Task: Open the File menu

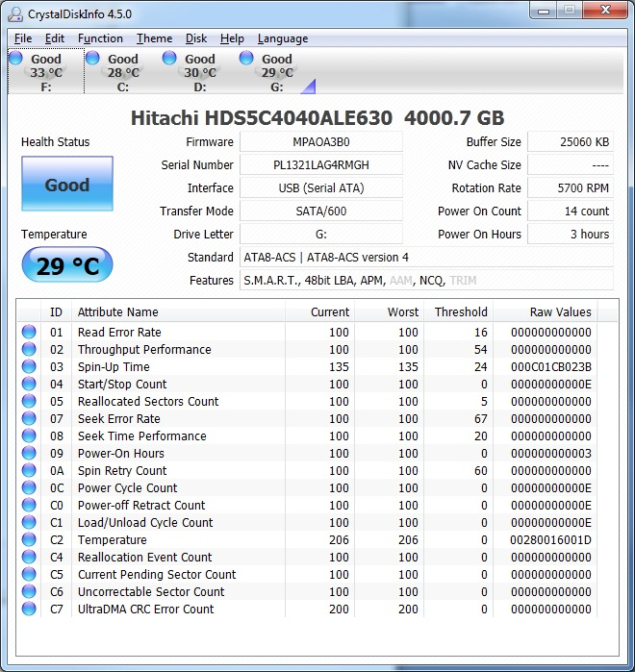Action: click(x=23, y=38)
